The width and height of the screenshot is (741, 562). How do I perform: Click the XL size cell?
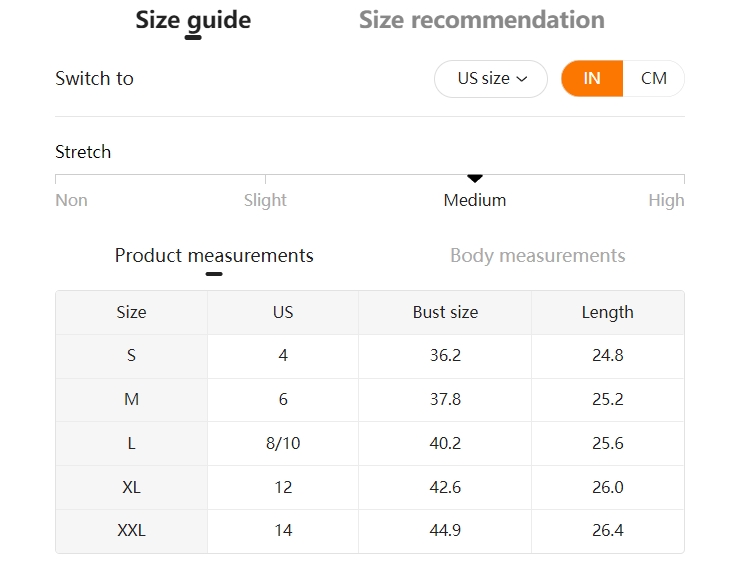pyautogui.click(x=131, y=487)
